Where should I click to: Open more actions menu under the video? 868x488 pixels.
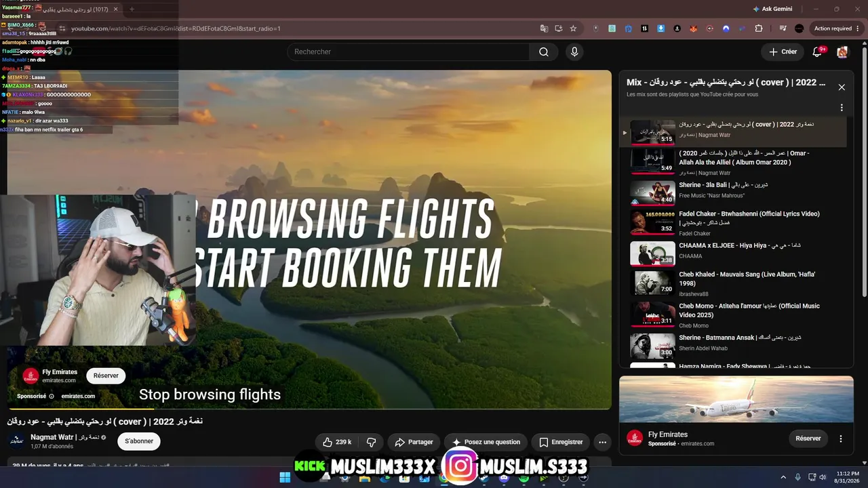tap(602, 442)
